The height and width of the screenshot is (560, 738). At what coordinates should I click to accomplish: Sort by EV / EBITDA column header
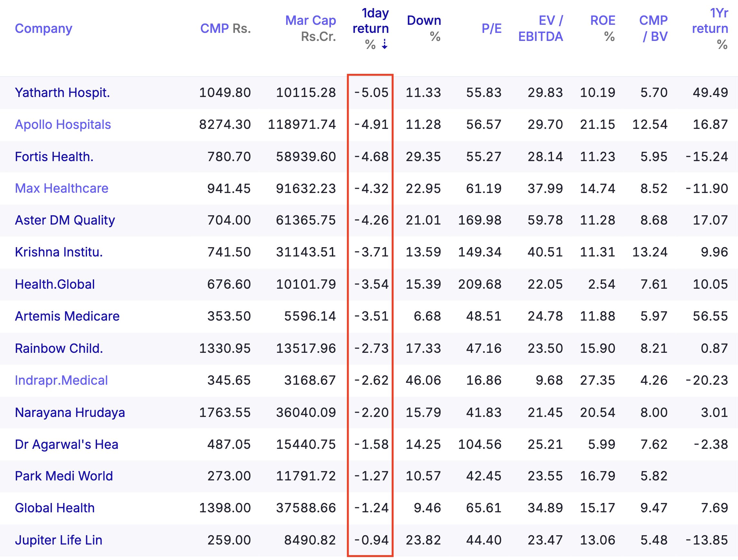(x=540, y=28)
